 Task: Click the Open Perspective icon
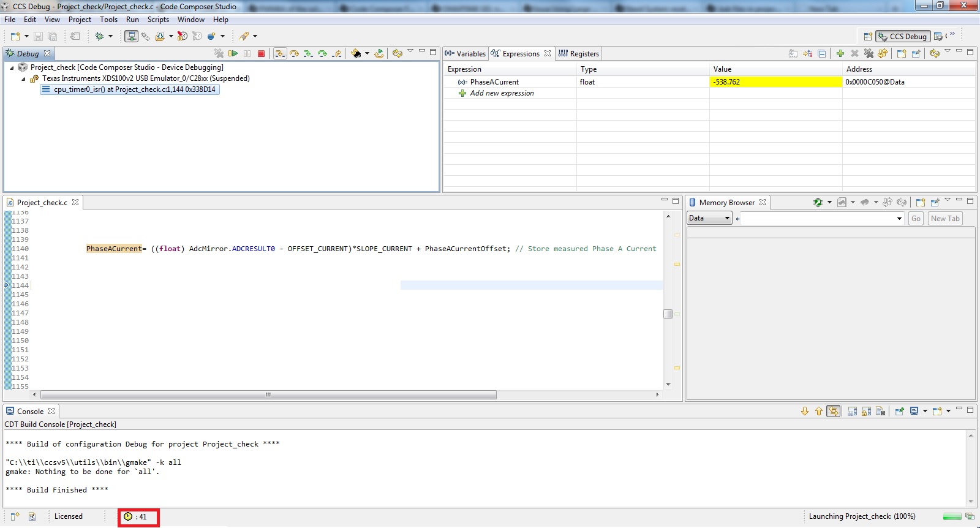point(867,37)
